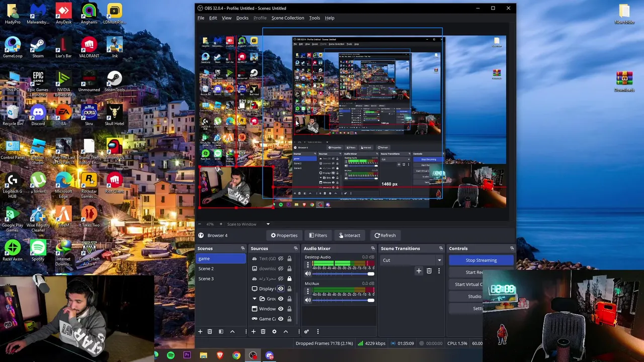Open Brave browser from the taskbar

tap(220, 355)
